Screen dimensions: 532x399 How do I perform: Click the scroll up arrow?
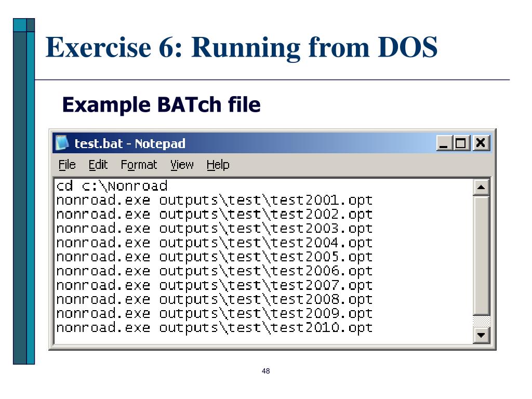click(481, 187)
